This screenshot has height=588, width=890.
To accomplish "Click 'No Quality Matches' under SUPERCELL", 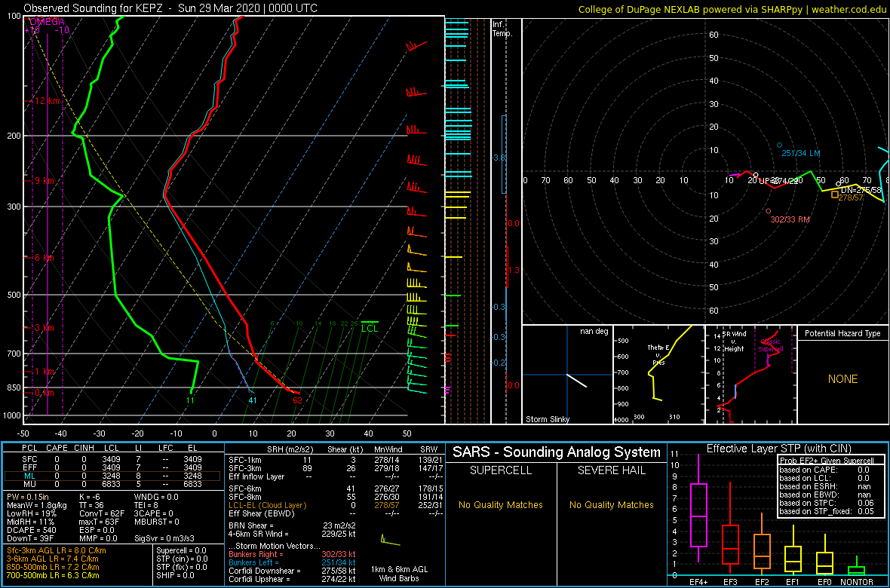I will click(x=501, y=504).
